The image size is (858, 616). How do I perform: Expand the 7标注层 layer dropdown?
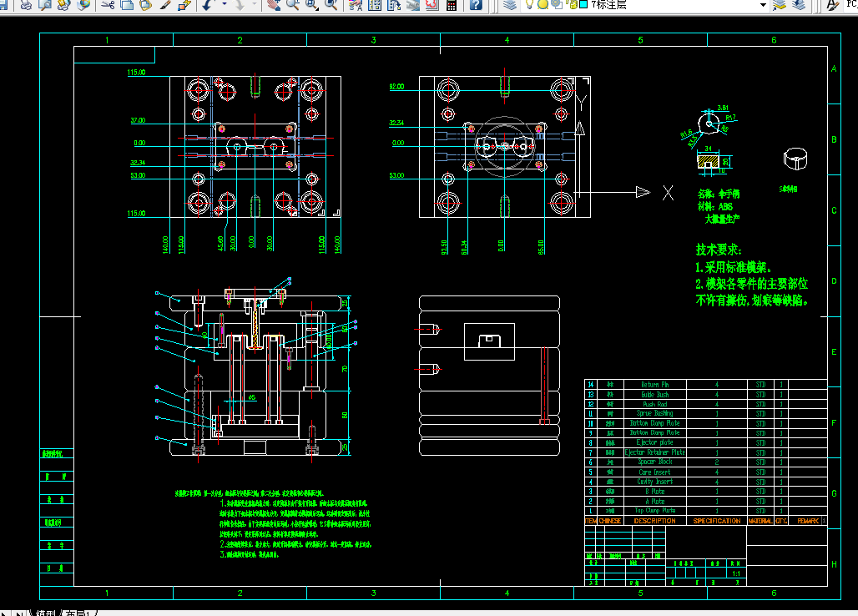pos(763,5)
